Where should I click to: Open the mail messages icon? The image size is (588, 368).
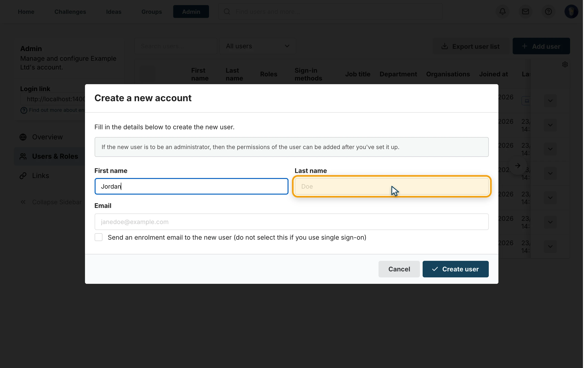(525, 11)
